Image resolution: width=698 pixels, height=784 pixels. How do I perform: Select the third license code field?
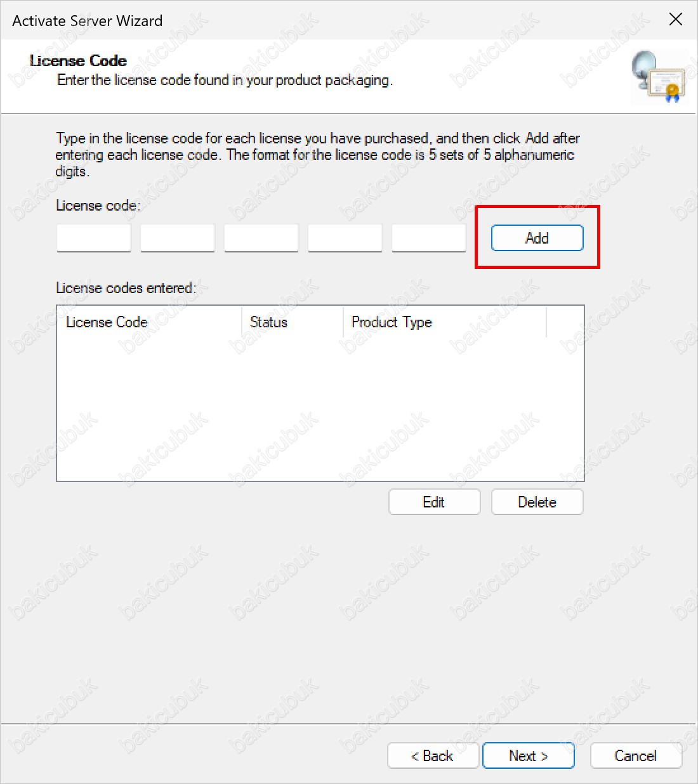[x=261, y=238]
